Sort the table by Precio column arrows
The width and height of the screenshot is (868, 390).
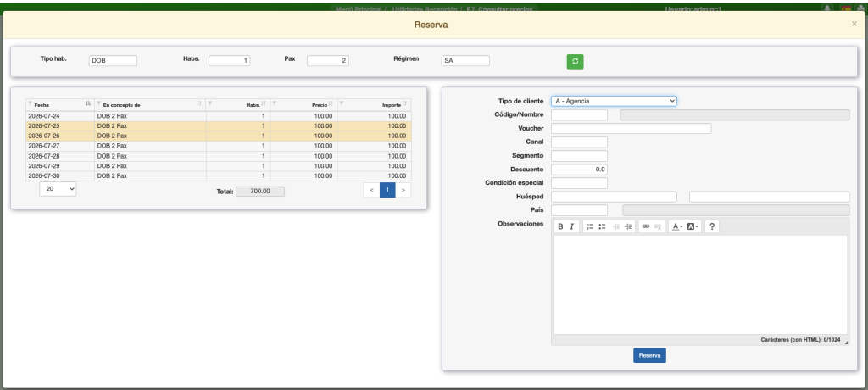pyautogui.click(x=331, y=103)
